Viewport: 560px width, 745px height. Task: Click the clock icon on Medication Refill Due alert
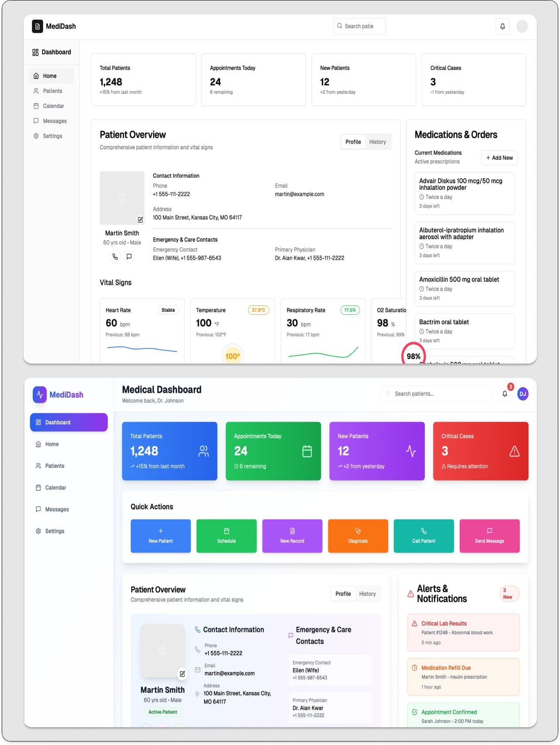pyautogui.click(x=414, y=667)
